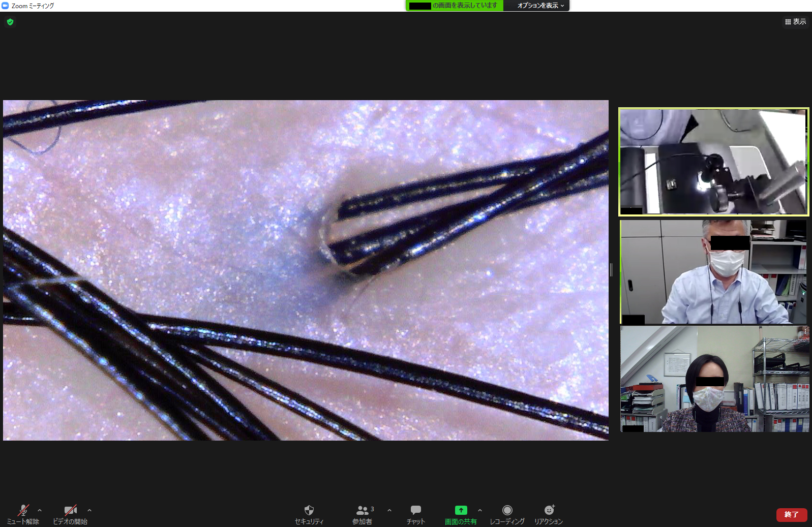Expand participants options arrow
This screenshot has width=812, height=527.
[x=389, y=510]
